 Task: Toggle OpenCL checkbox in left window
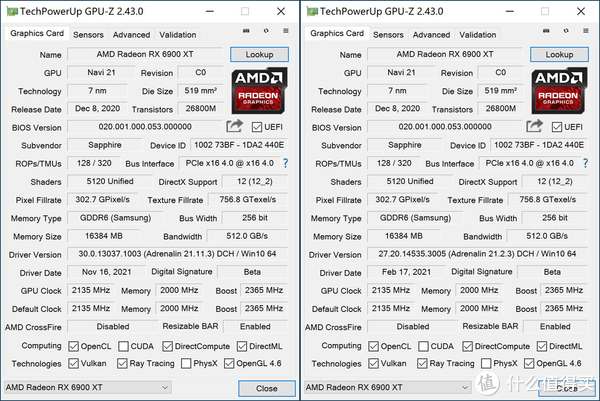coord(73,346)
